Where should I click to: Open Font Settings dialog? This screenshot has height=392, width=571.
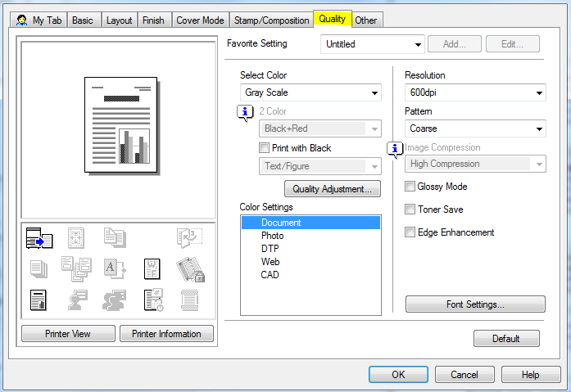coord(475,304)
